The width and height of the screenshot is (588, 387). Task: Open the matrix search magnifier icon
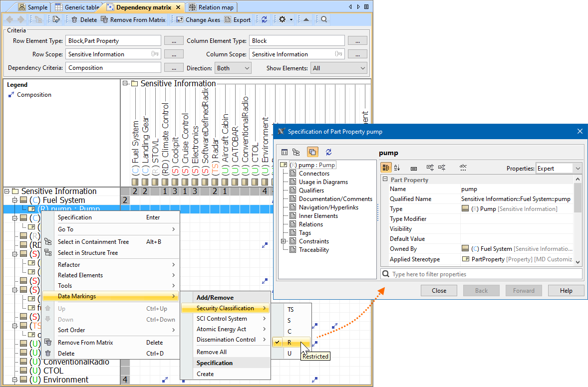coord(324,19)
